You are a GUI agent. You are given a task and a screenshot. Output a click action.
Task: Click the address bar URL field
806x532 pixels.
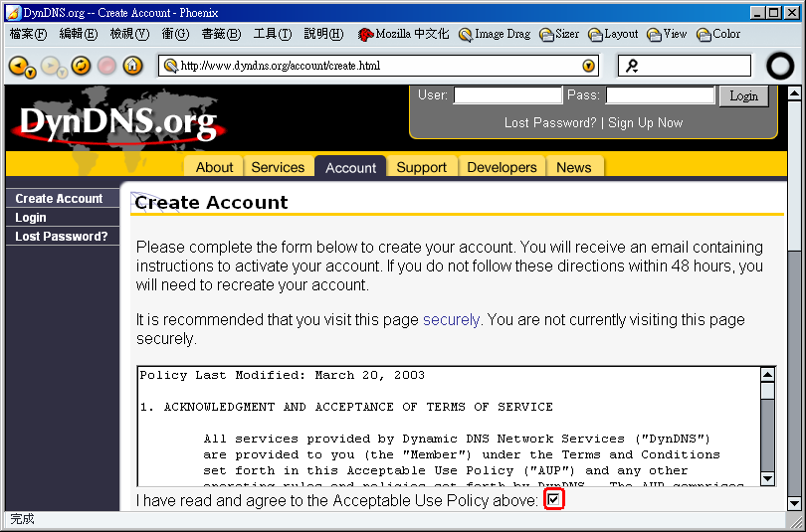click(379, 66)
